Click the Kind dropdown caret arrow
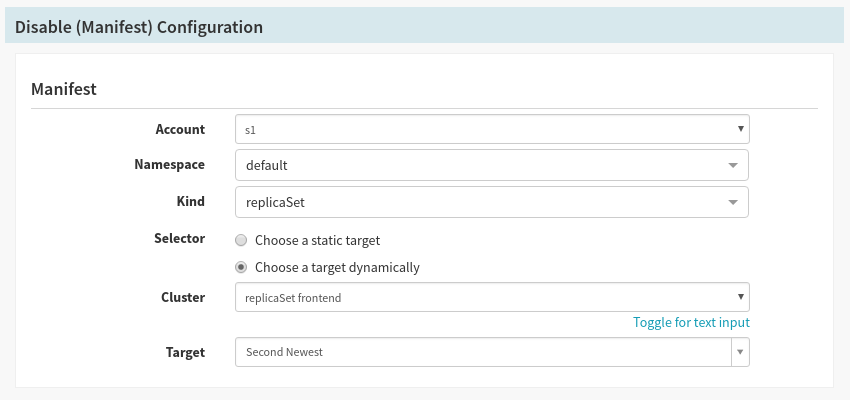The width and height of the screenshot is (850, 400). 733,202
